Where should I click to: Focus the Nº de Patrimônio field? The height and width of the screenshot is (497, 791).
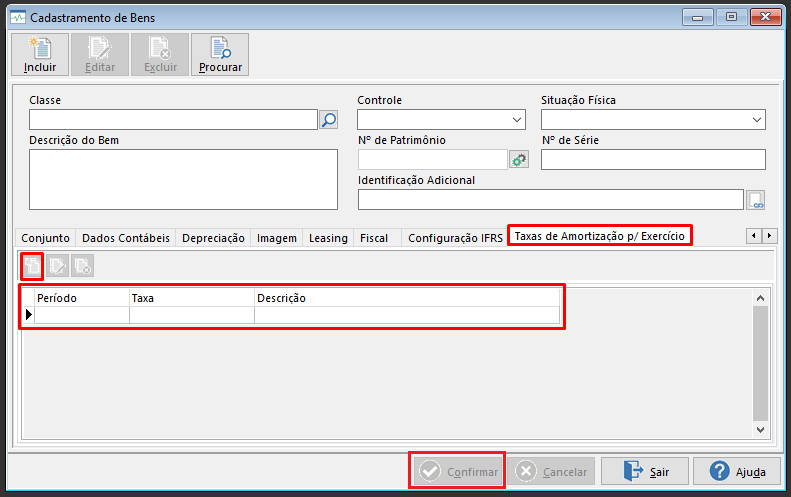(432, 159)
